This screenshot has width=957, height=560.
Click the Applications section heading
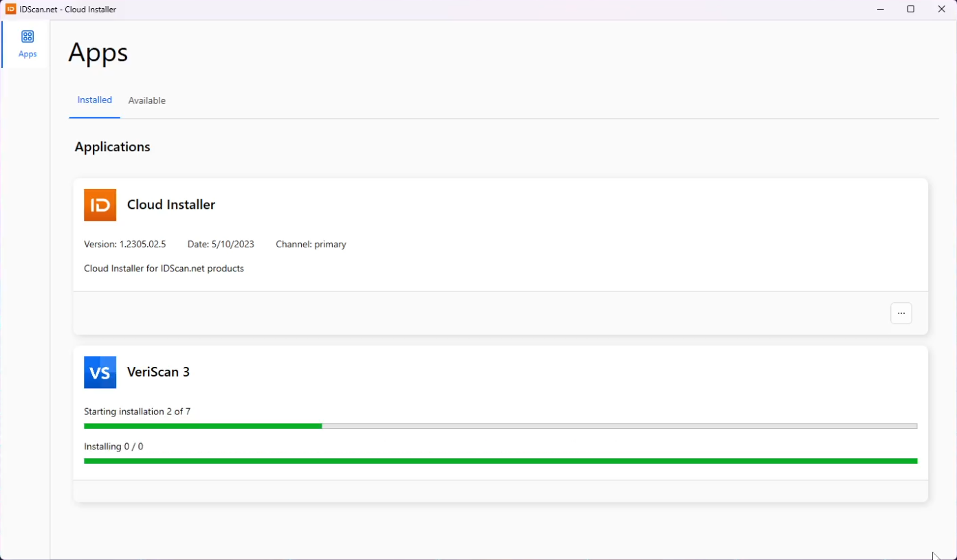click(x=113, y=147)
